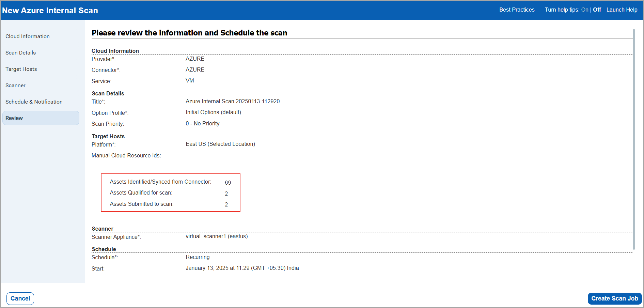Click the Recurring schedule value

coord(198,257)
